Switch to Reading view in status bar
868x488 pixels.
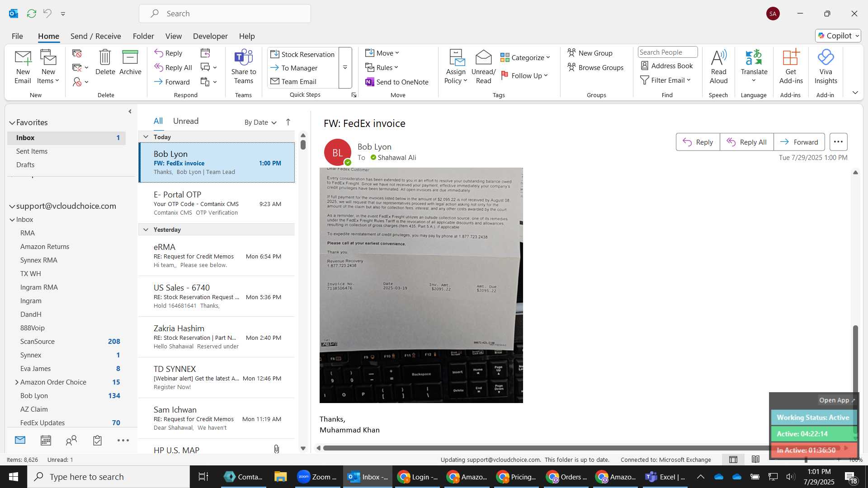755,460
